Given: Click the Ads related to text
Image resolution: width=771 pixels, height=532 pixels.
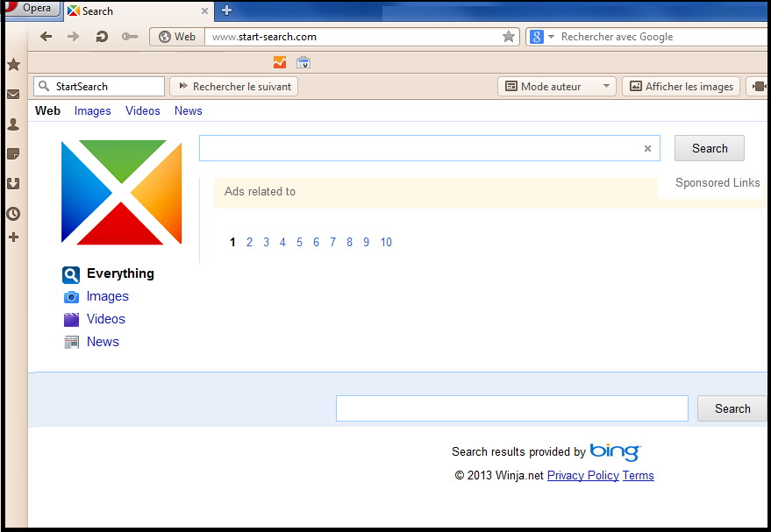Looking at the screenshot, I should (261, 192).
